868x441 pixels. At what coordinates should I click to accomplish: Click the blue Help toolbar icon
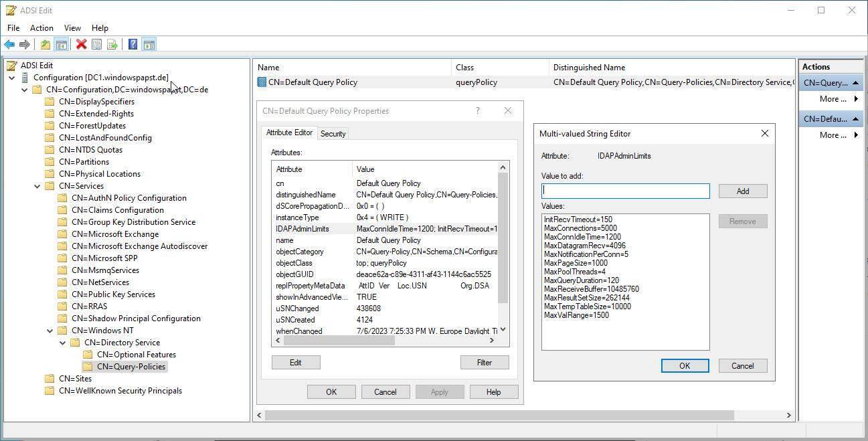click(x=133, y=45)
